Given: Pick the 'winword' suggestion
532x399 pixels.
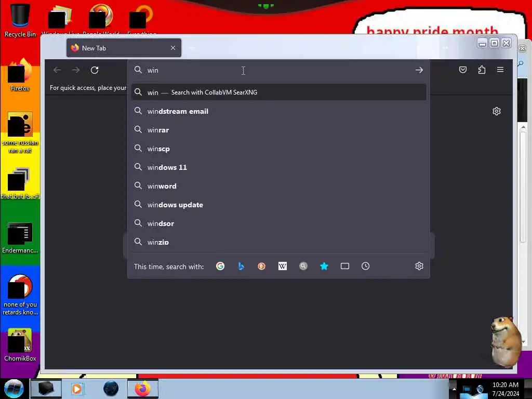Looking at the screenshot, I should pyautogui.click(x=278, y=186).
